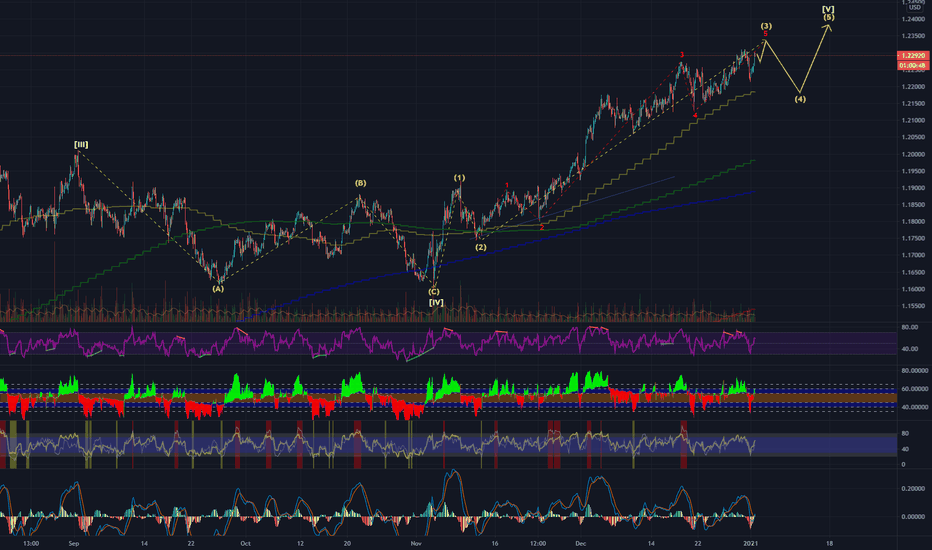The height and width of the screenshot is (550, 932).
Task: Click the 1.19000 price axis value
Action: 913,188
